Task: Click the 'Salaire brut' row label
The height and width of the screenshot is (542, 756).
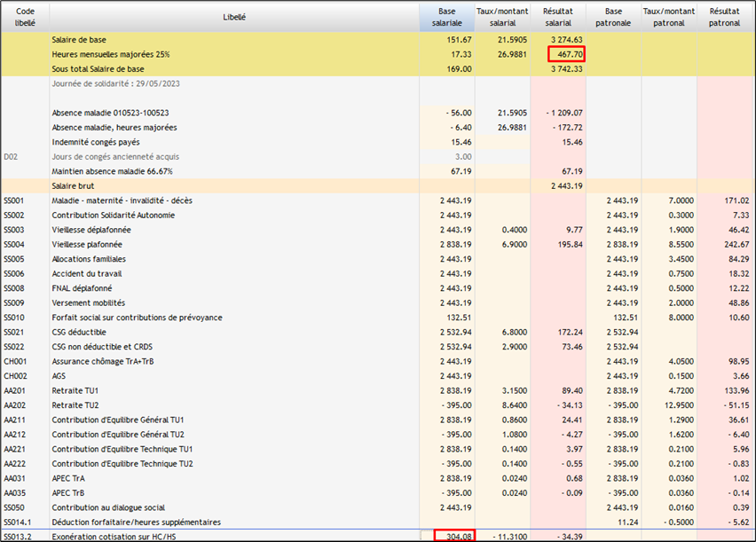Action: [x=74, y=186]
